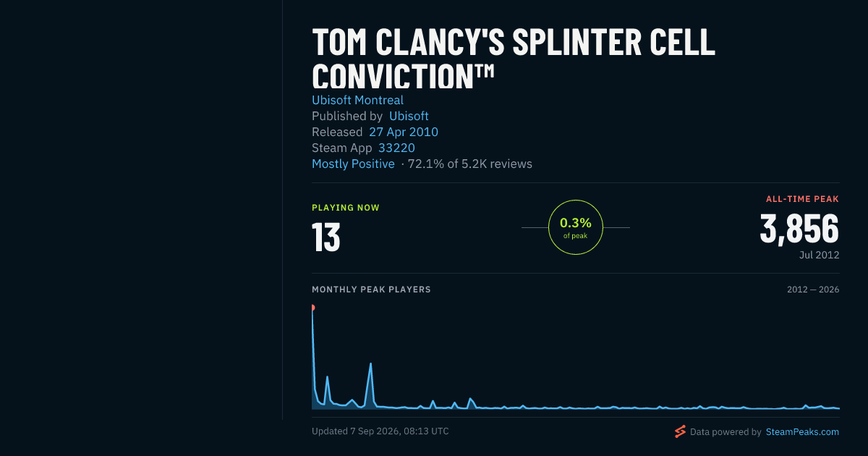
Task: Click the All-Time Peak label
Action: point(803,198)
